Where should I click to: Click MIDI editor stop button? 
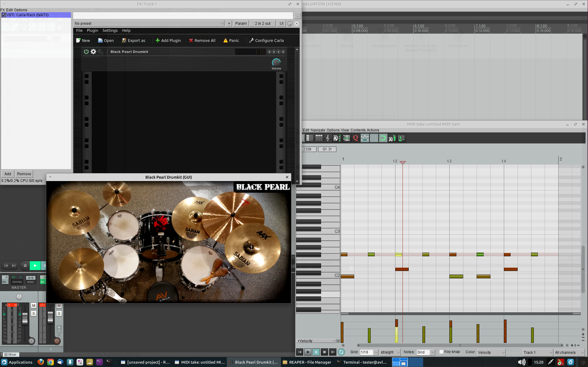click(x=324, y=352)
